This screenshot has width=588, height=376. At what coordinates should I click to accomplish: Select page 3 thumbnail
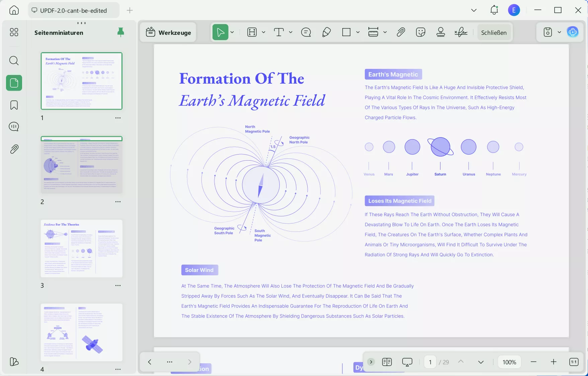pos(82,249)
